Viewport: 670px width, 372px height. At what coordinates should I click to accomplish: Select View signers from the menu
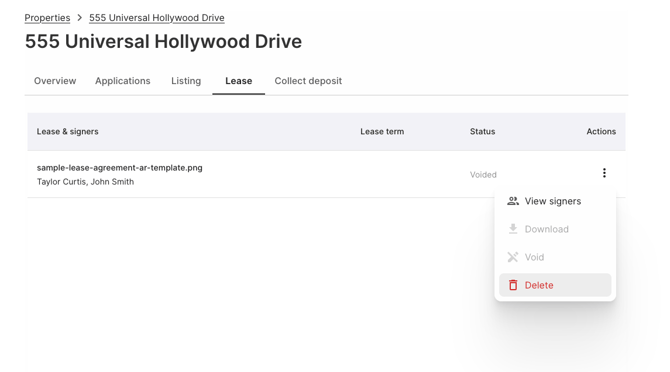(x=555, y=201)
